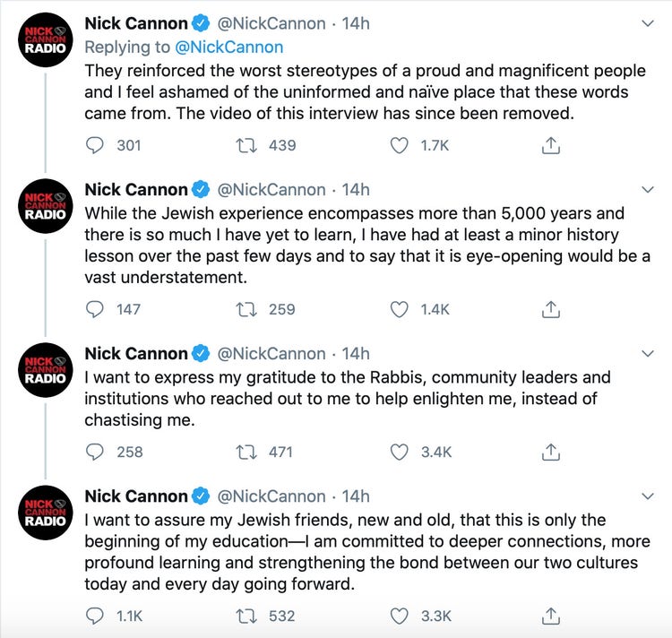Retweet the Rabbis tweet with 471 retweets
Screen dimensions: 672x638
point(245,452)
